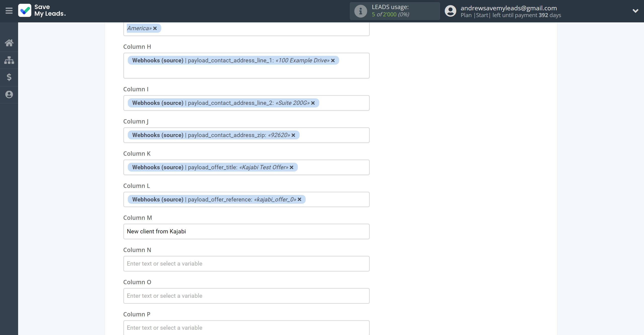This screenshot has width=644, height=335.
Task: Expand Column N variable selector
Action: coord(247,264)
